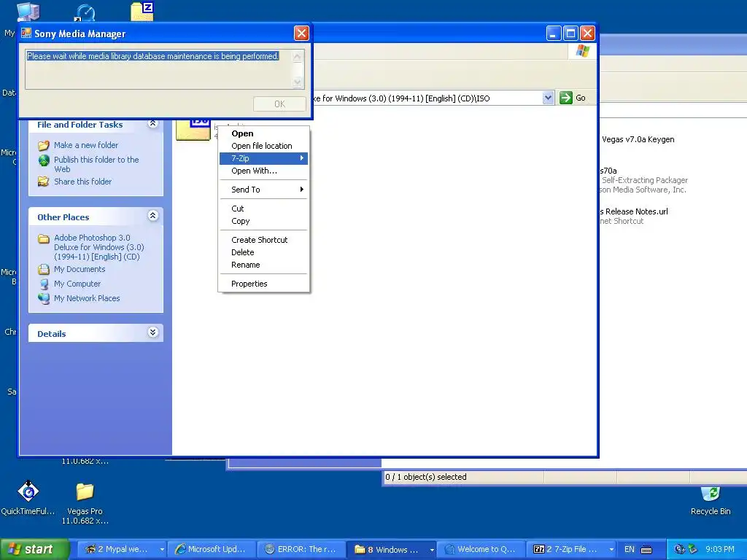Select the 7-Zip archive desktop icon
Viewport: 747px width, 560px height.
[x=142, y=11]
